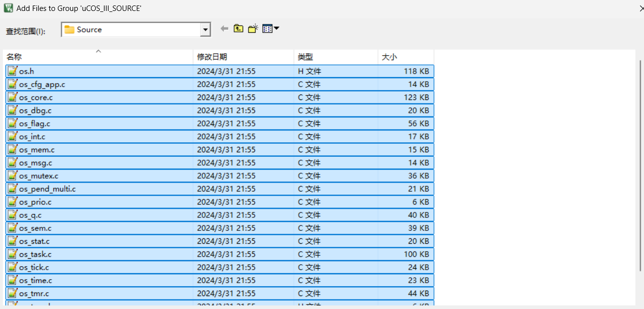Click the os_task.c file icon
The height and width of the screenshot is (309, 644).
12,254
